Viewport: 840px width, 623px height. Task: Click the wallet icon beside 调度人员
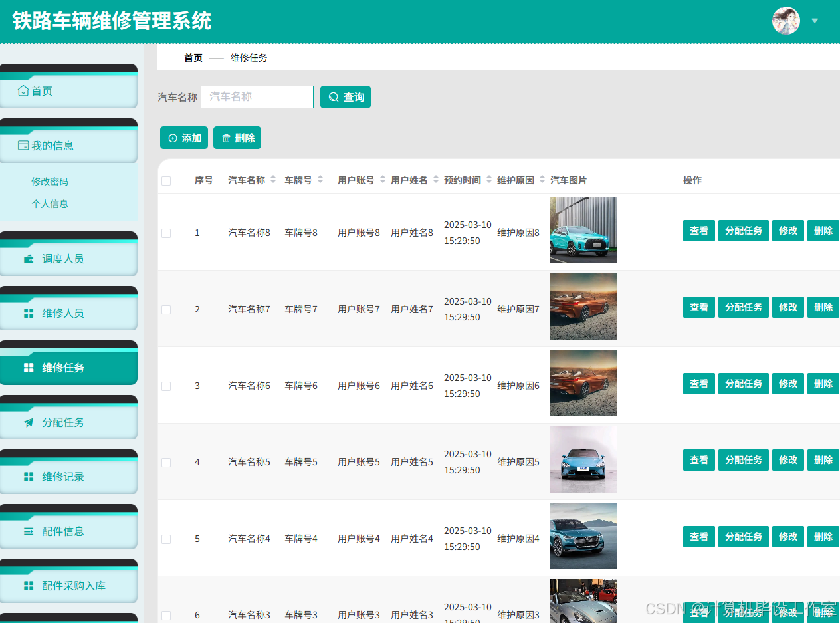[x=29, y=259]
